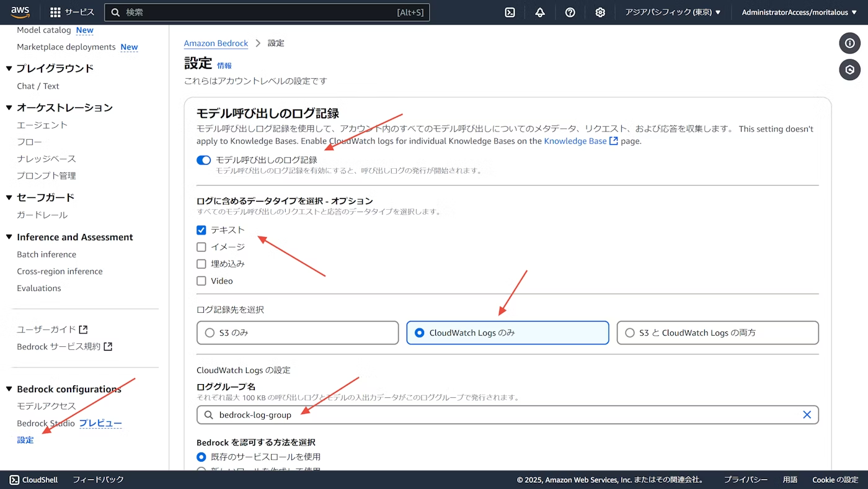Go to ナレッジベース page

(x=46, y=159)
